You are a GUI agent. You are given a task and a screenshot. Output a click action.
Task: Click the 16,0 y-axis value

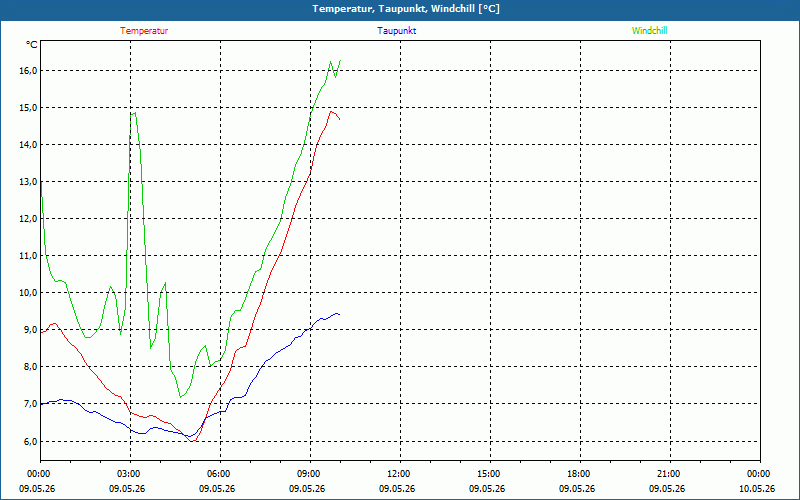[x=29, y=70]
